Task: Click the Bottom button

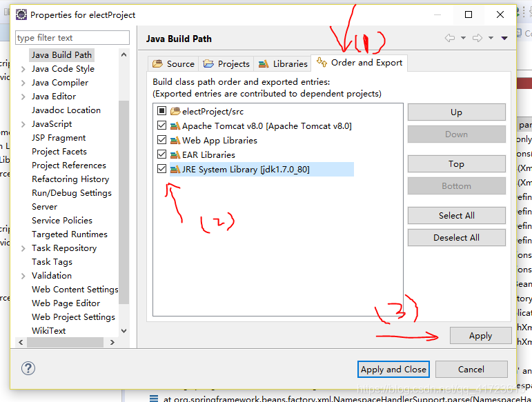Action: pyautogui.click(x=456, y=186)
